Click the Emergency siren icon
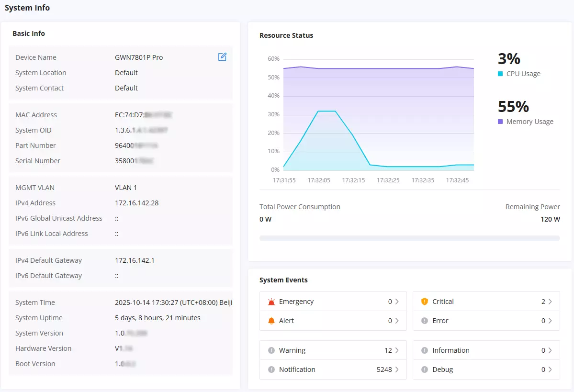The image size is (574, 392). [x=271, y=302]
